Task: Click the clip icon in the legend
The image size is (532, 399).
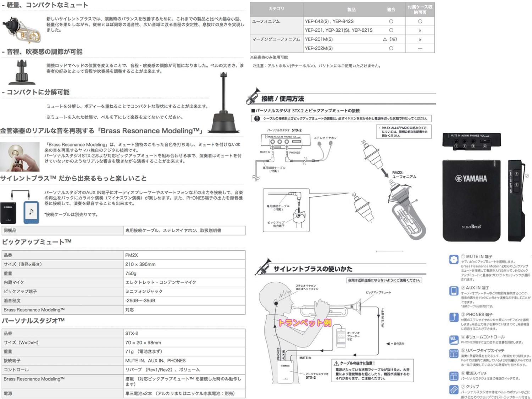Action: click(454, 389)
